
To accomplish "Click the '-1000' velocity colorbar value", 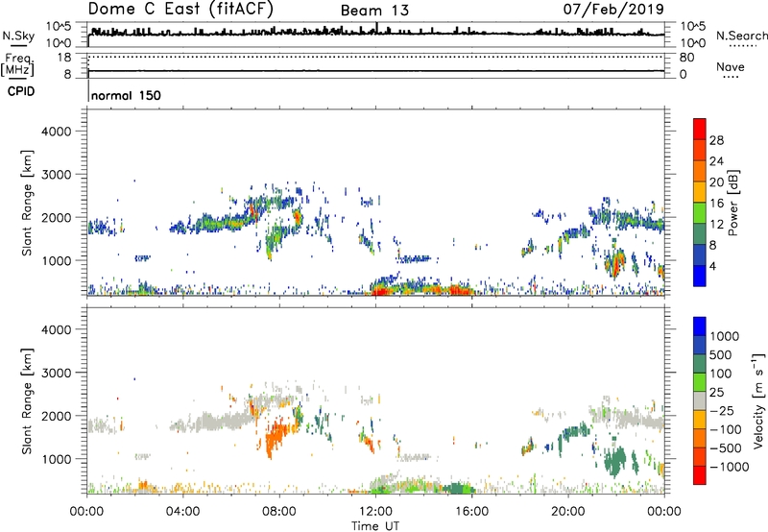I will (730, 467).
